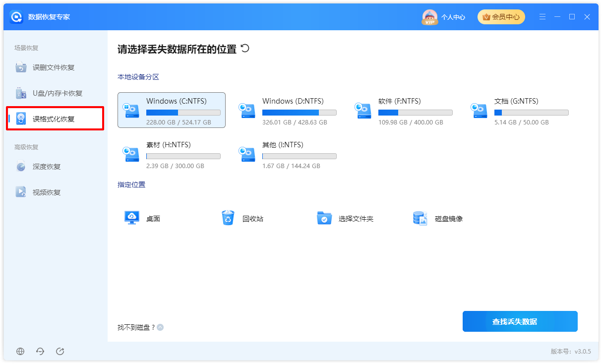Viewport: 602px width, 364px height.
Task: Select 视频恢复 in the sidebar
Action: coord(47,192)
